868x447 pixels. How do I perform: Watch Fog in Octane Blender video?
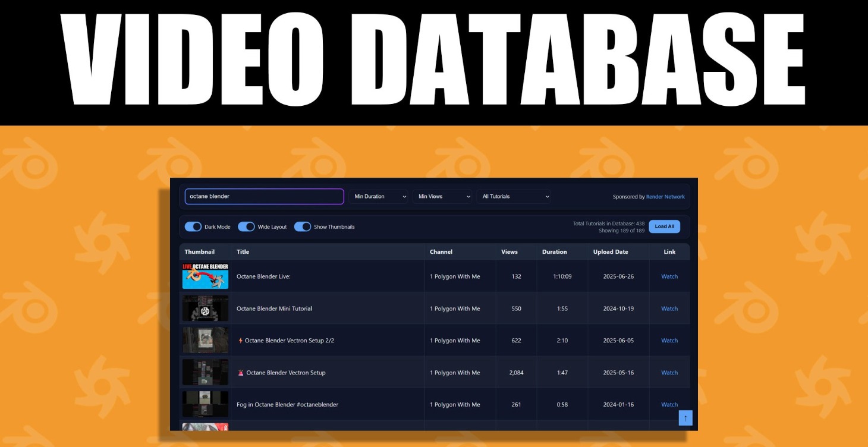pos(669,404)
